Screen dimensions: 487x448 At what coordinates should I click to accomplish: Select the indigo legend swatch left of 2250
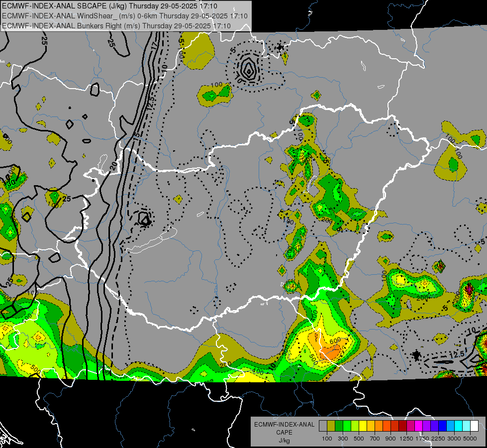[434, 426]
